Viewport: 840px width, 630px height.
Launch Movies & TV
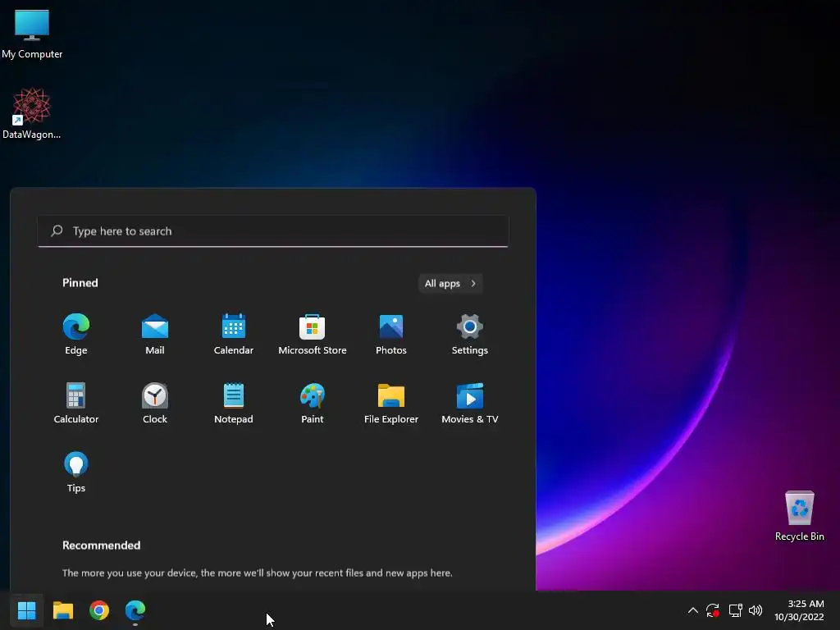470,404
